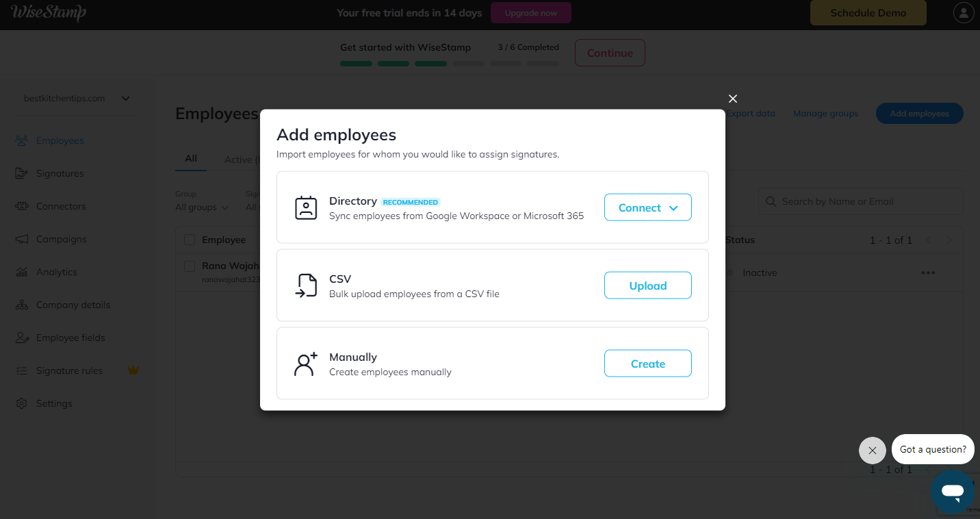
Task: Open Signatures in the sidebar
Action: pyautogui.click(x=60, y=173)
